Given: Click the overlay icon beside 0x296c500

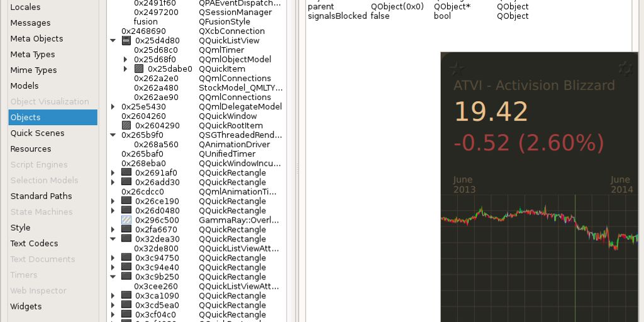Looking at the screenshot, I should [126, 219].
